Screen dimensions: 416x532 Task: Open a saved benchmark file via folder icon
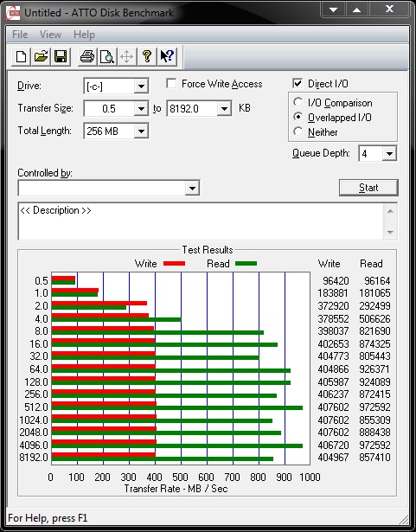[x=41, y=56]
